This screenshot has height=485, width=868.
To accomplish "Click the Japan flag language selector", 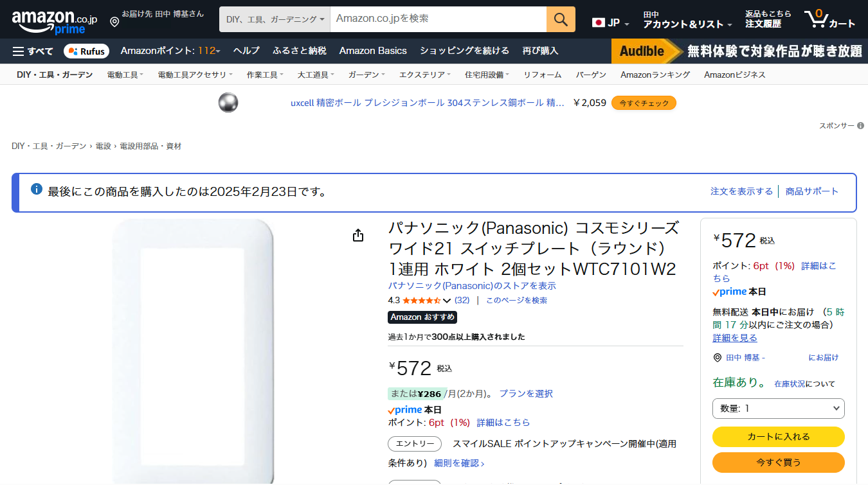I will [x=610, y=22].
